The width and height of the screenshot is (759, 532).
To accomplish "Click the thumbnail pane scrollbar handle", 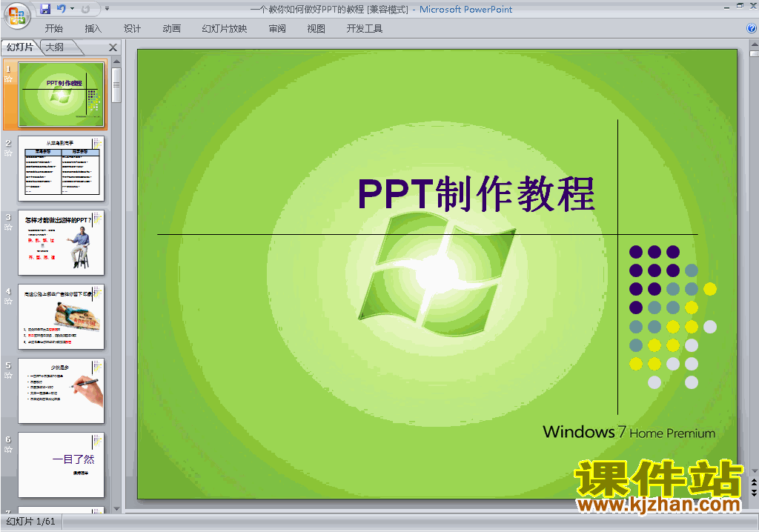I will pos(116,84).
